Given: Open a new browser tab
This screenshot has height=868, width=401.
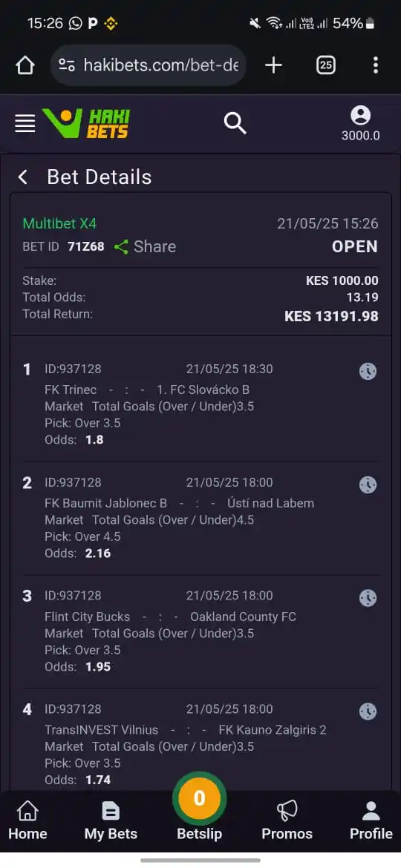Looking at the screenshot, I should (273, 65).
